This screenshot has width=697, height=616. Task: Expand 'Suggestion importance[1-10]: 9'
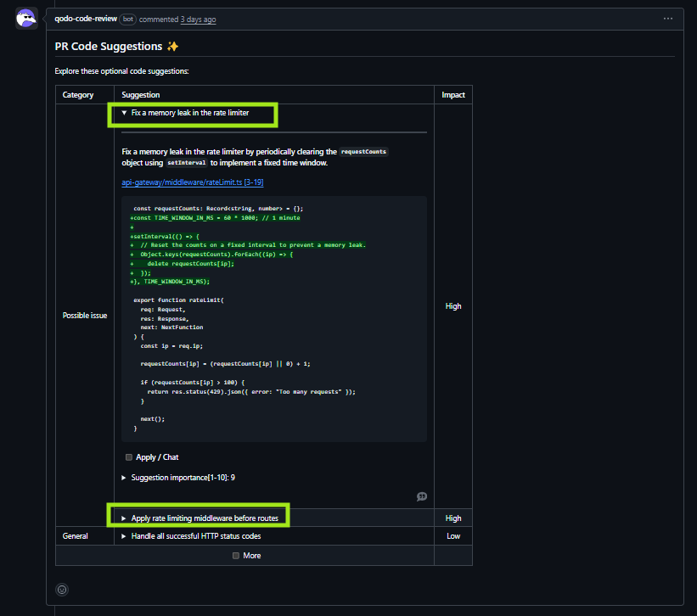coord(178,478)
